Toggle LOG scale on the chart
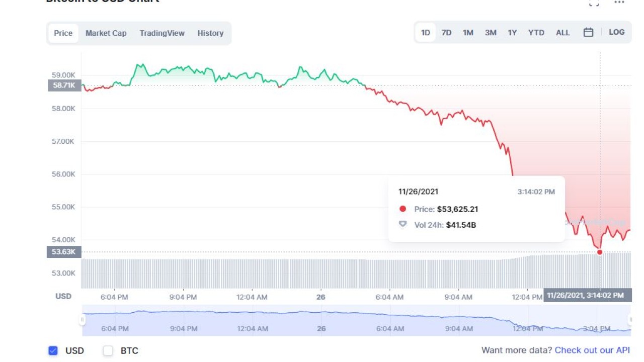Screen dimensions: 644x362 [x=616, y=32]
